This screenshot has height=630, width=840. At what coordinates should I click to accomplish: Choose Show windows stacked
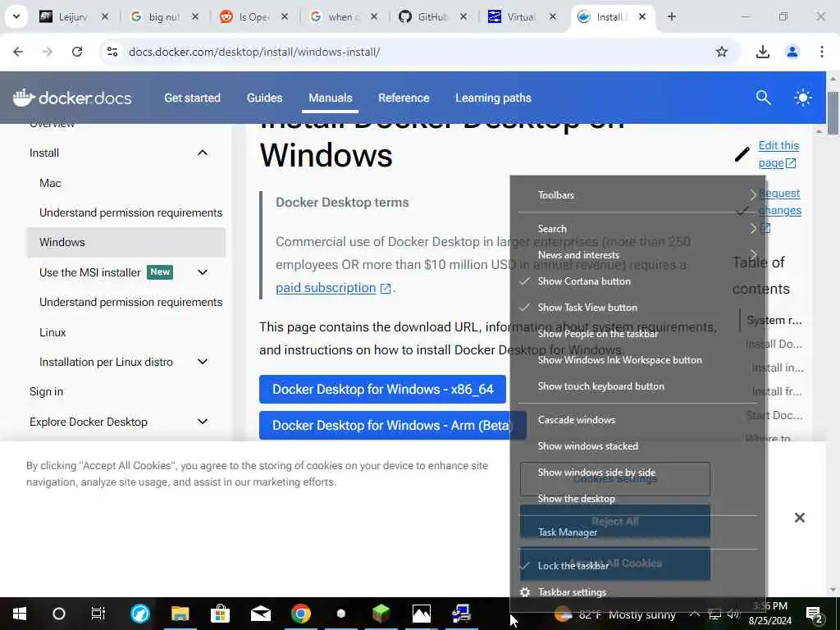coord(637,446)
